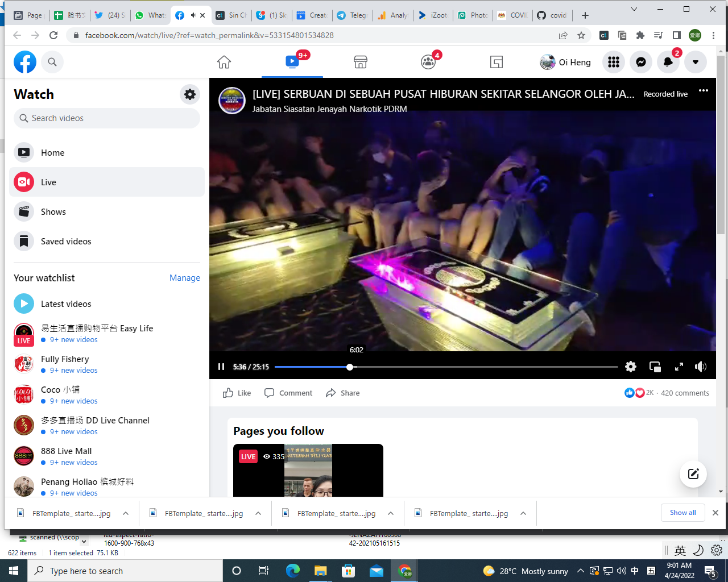The height and width of the screenshot is (582, 728).
Task: Click Manage watchlist link
Action: click(185, 278)
